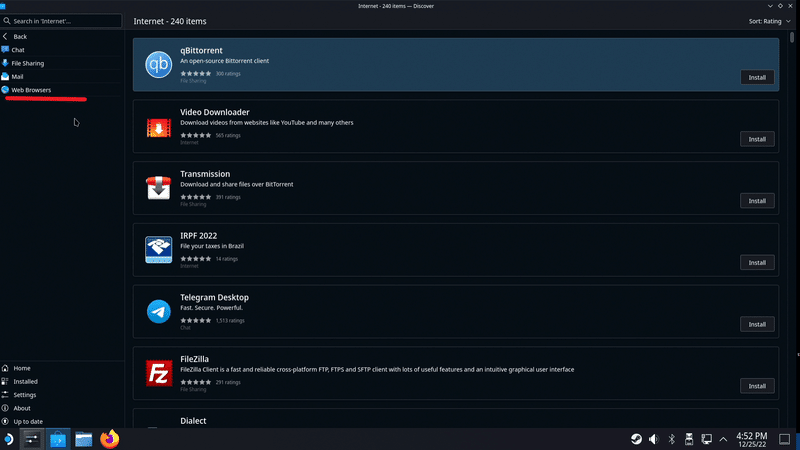800x450 pixels.
Task: Click Telegram Desktop's 1,513 ratings text
Action: click(x=230, y=320)
